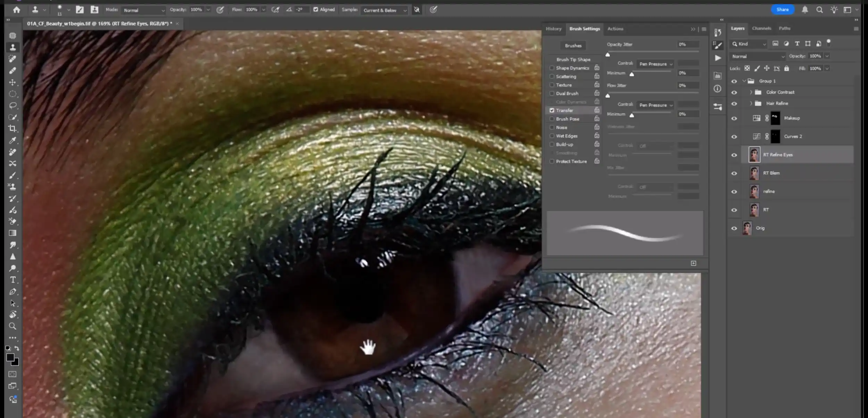This screenshot has width=868, height=418.
Task: Select the Dodge tool
Action: [x=12, y=268]
